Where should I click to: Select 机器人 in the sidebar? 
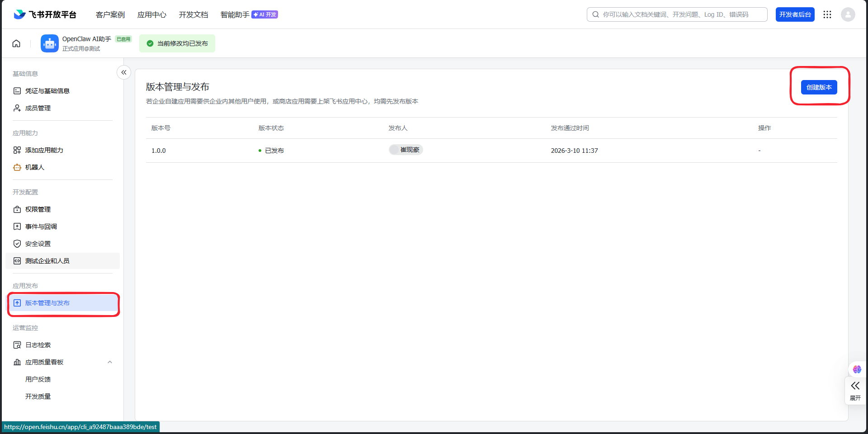click(x=34, y=167)
